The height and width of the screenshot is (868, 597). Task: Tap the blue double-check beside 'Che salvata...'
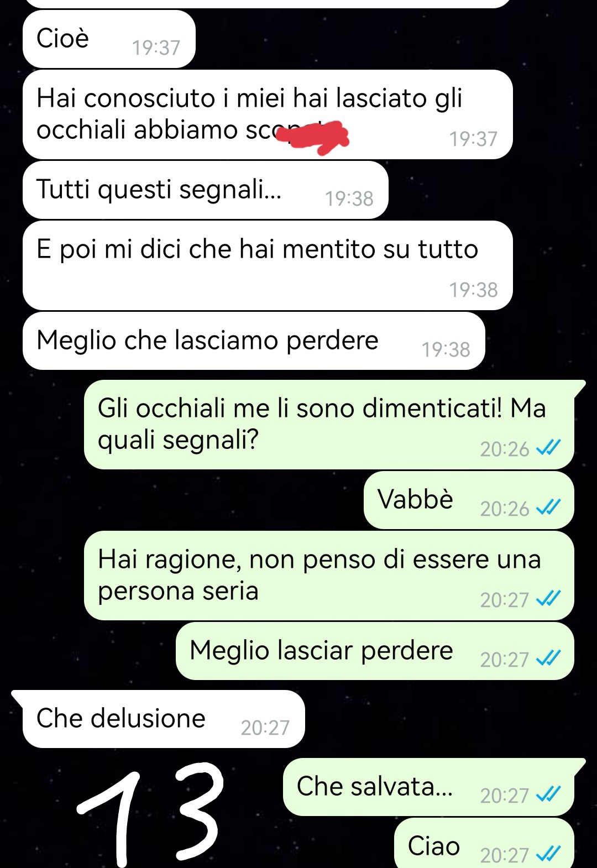[x=549, y=794]
